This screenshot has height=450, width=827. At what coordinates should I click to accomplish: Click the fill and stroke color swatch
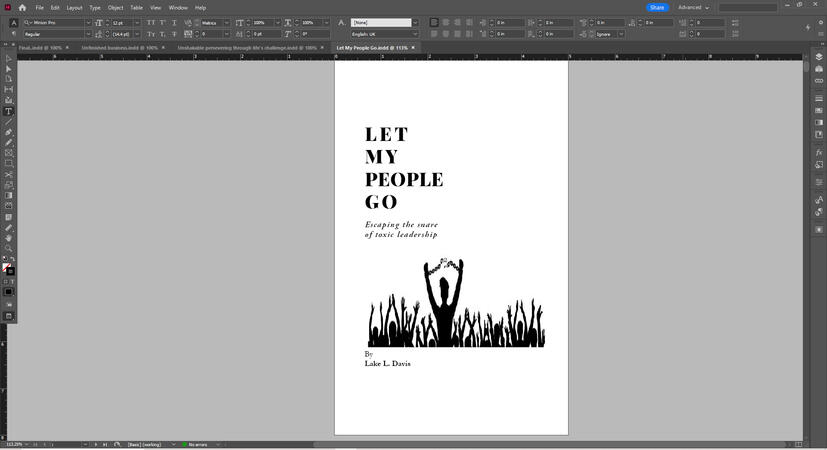point(8,269)
